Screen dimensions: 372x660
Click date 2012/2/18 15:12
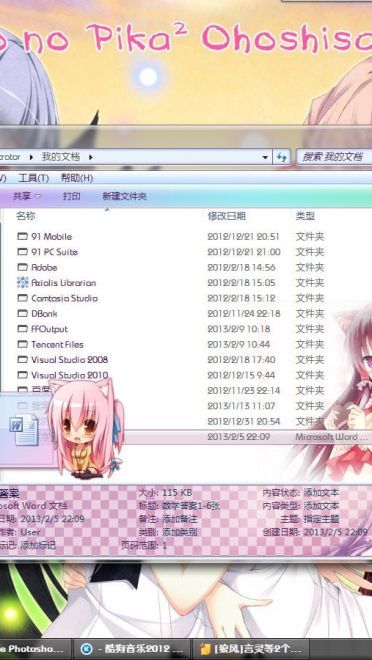point(242,298)
